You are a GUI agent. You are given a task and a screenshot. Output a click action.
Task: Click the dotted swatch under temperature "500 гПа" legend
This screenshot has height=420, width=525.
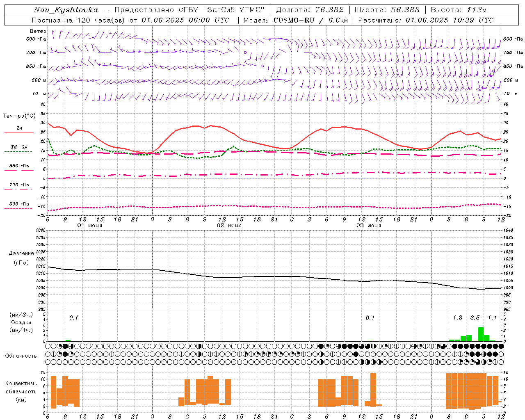[18, 208]
